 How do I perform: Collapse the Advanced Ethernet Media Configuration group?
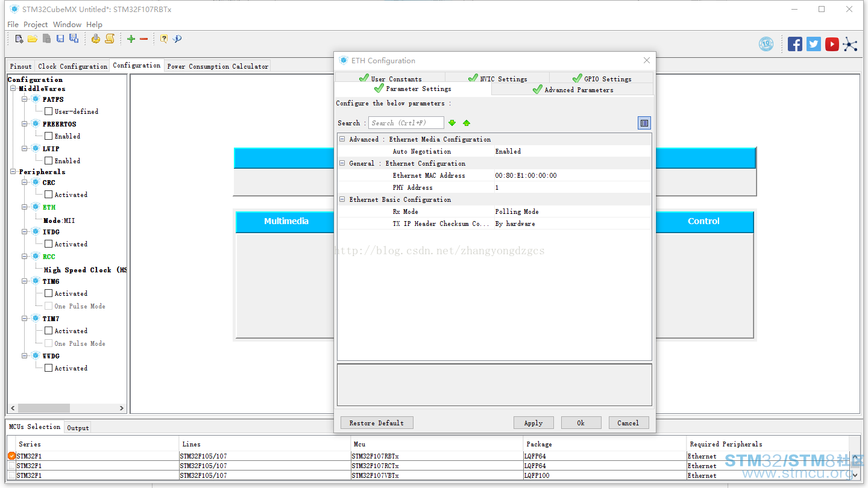click(x=342, y=139)
